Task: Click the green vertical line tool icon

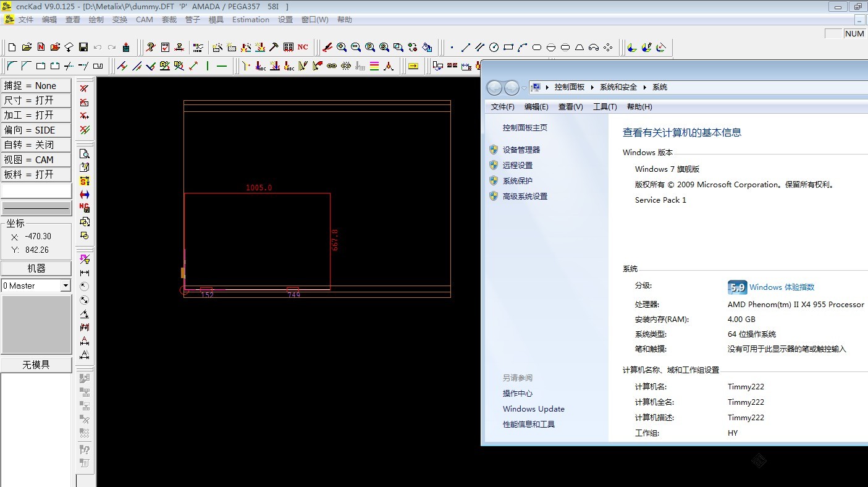Action: click(208, 66)
